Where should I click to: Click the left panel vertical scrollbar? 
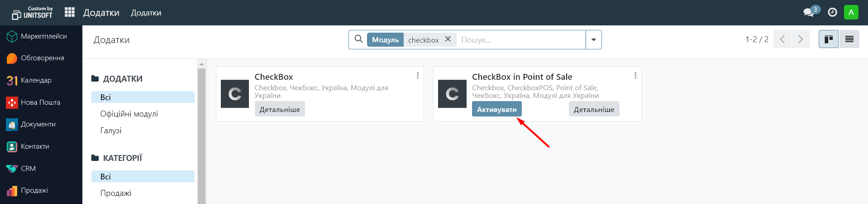pos(202,136)
